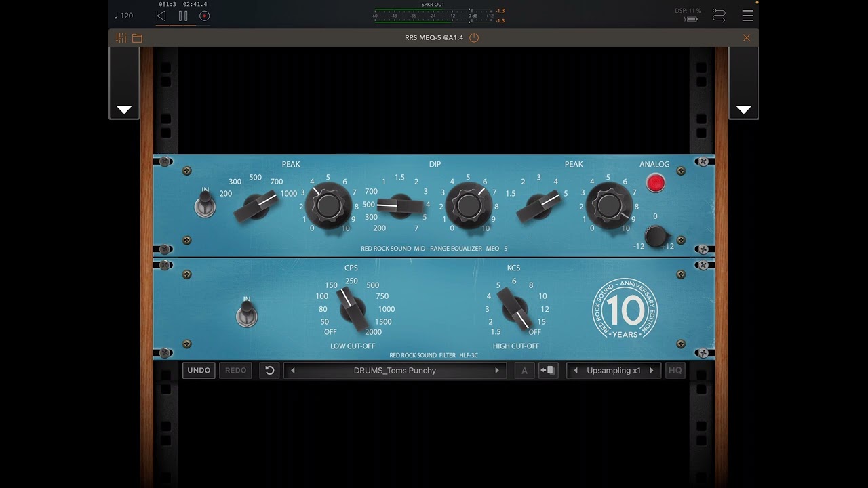The height and width of the screenshot is (488, 868).
Task: Set low cut-off to OFF label
Action: pyautogui.click(x=330, y=332)
